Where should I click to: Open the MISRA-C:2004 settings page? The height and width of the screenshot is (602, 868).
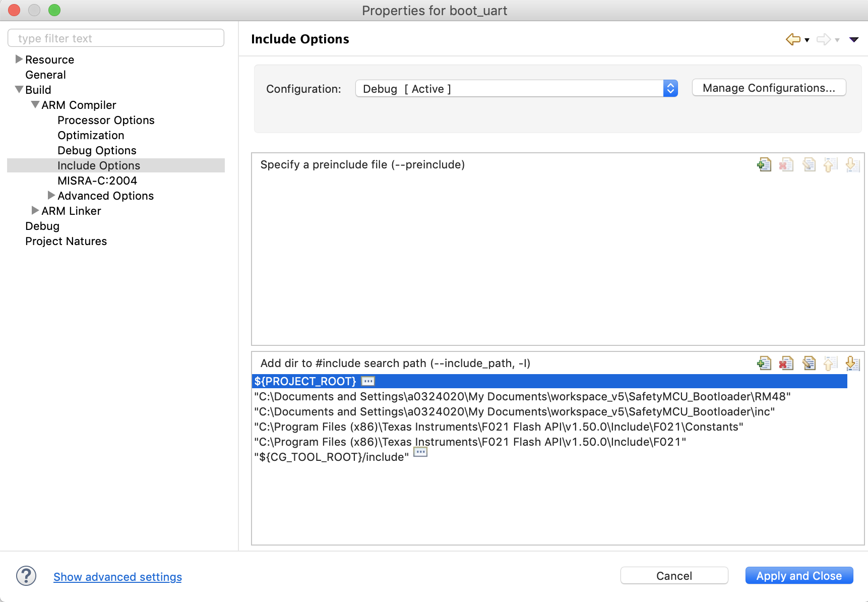(x=97, y=180)
